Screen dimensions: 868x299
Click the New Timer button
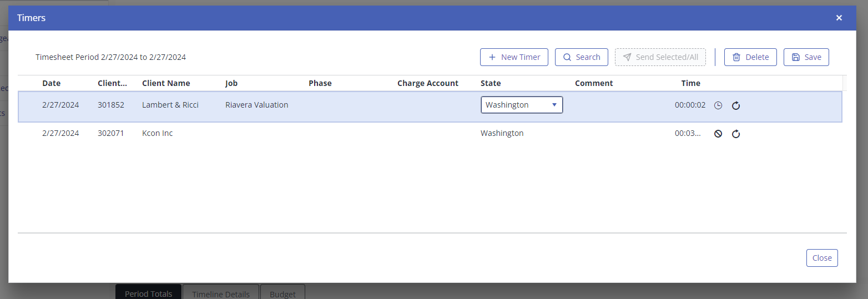[514, 57]
